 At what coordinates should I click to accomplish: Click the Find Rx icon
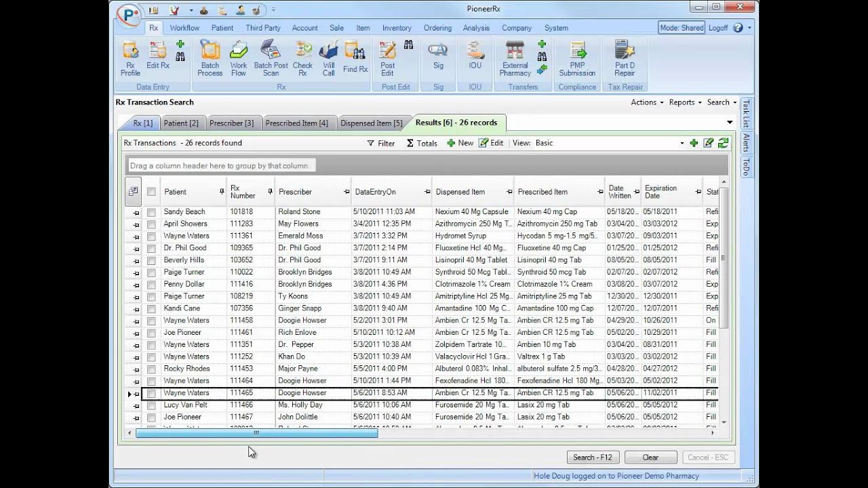pyautogui.click(x=355, y=57)
